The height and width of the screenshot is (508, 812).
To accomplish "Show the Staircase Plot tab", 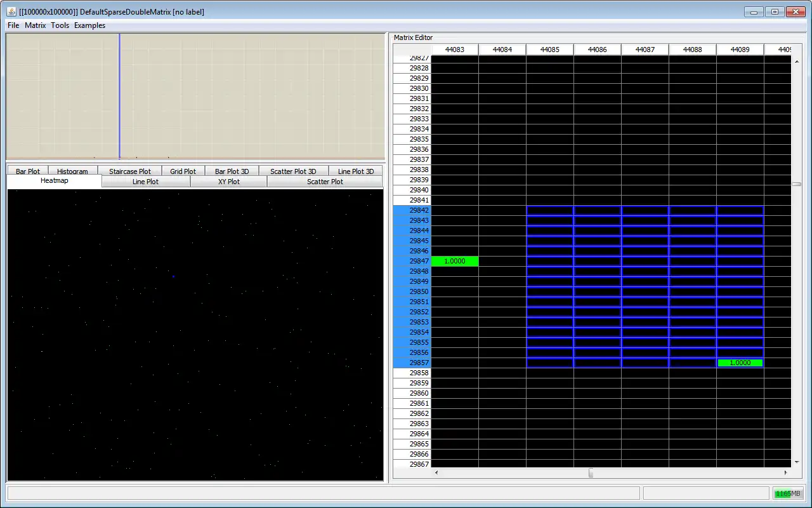I will point(130,171).
